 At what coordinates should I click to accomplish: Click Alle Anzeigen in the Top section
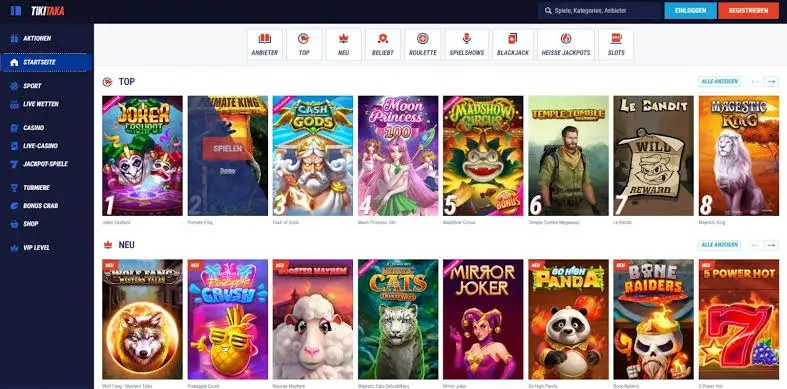[x=719, y=81]
